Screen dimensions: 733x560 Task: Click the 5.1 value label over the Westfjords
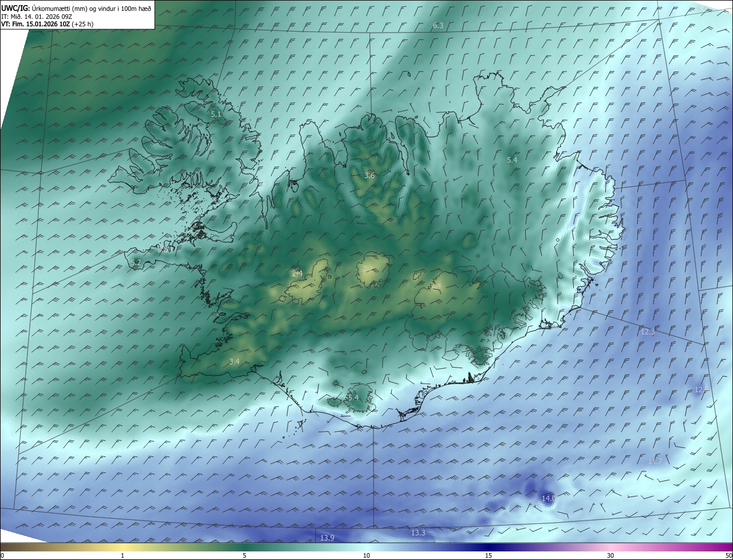pyautogui.click(x=216, y=115)
